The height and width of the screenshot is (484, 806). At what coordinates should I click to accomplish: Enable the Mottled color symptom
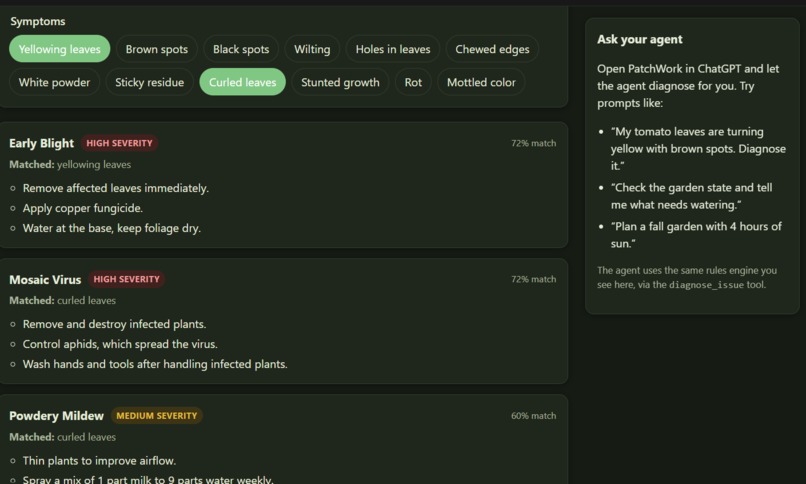[481, 82]
